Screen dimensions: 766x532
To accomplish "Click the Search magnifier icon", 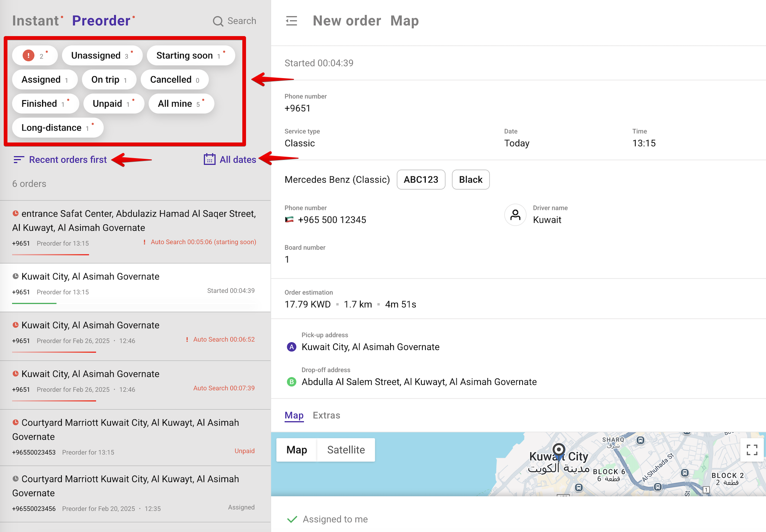I will click(x=218, y=21).
